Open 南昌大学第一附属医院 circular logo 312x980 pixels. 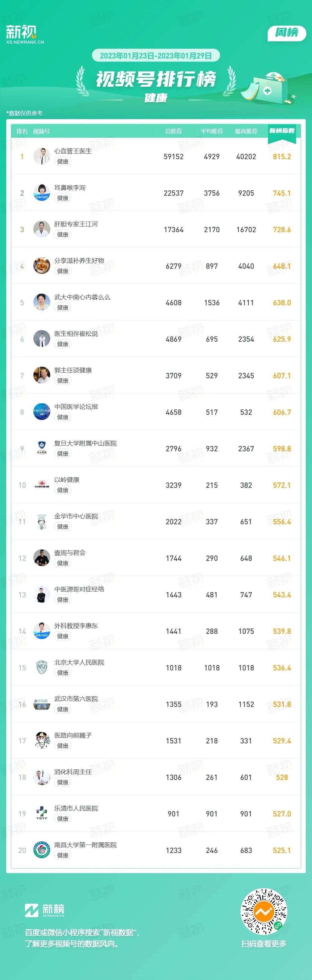pyautogui.click(x=42, y=850)
